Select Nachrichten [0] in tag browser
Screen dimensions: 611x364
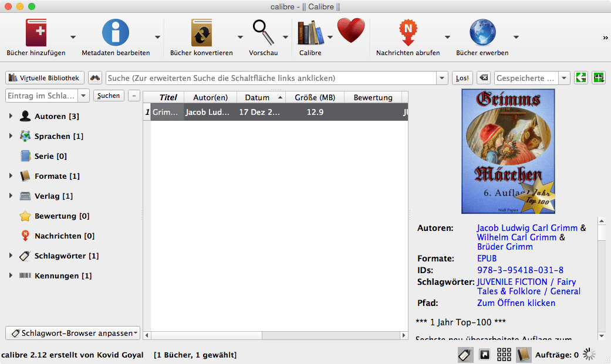tap(65, 236)
